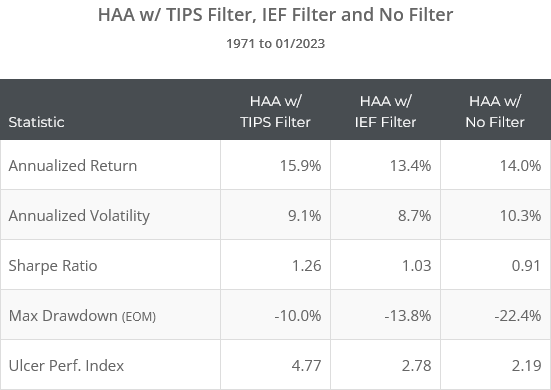Select the HAA w/ TIPS Filter header

[276, 112]
